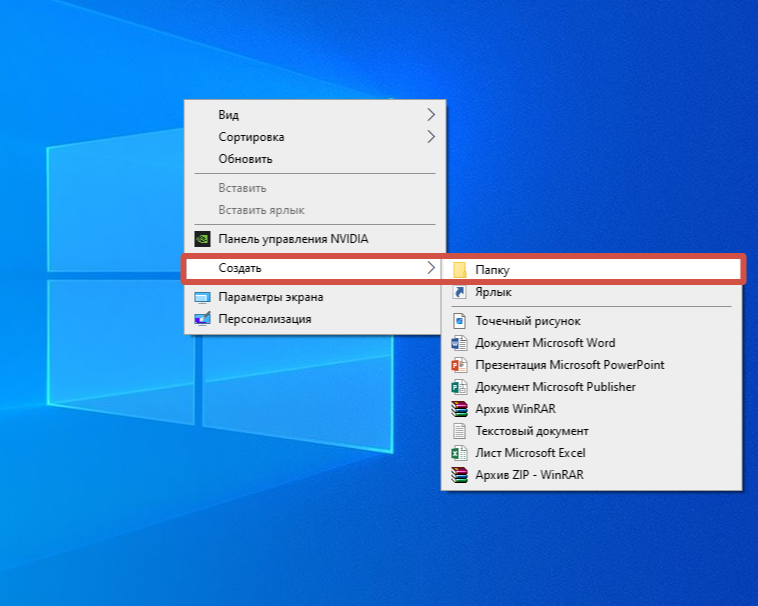Screen dimensions: 758x606
Task: Click the Персонализация icon
Action: tap(202, 319)
